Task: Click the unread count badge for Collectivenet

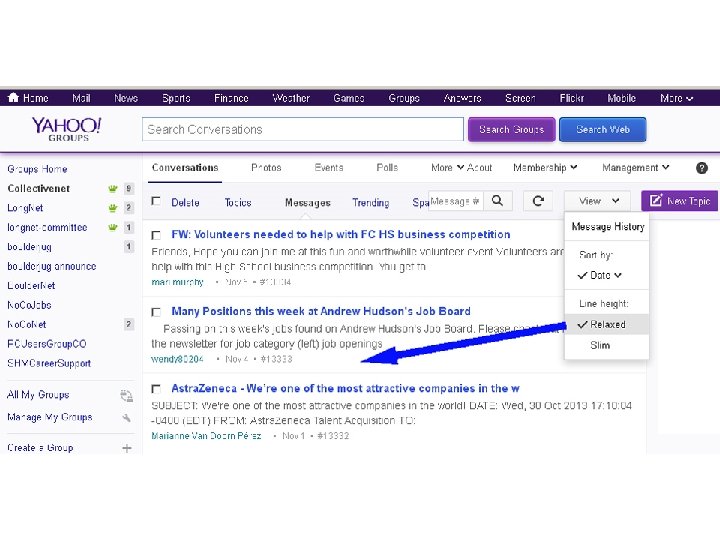Action: [x=129, y=188]
